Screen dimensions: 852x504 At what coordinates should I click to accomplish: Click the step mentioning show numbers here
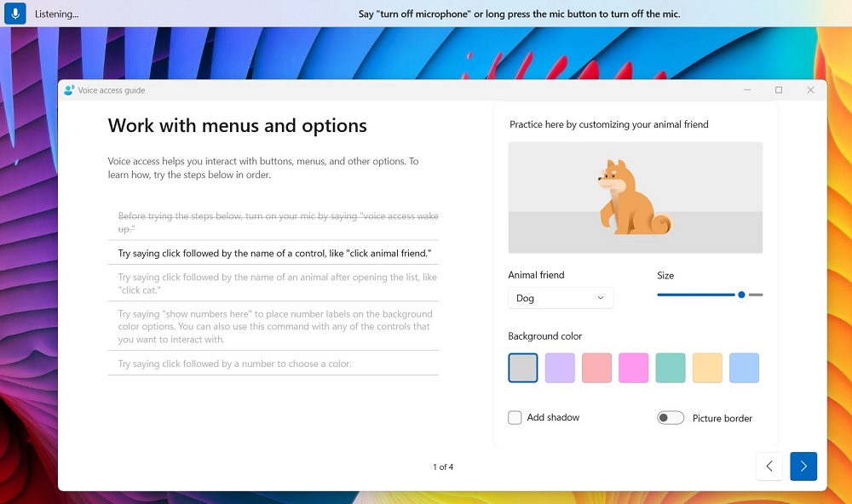pyautogui.click(x=273, y=326)
